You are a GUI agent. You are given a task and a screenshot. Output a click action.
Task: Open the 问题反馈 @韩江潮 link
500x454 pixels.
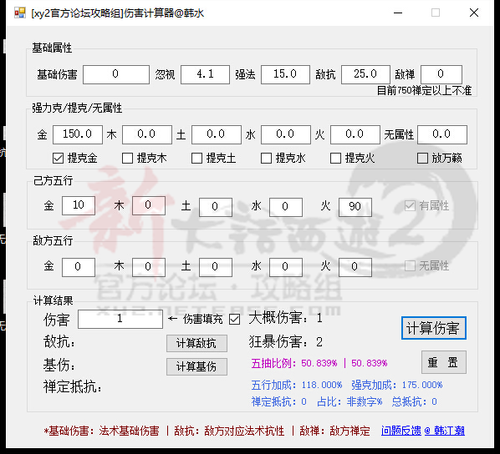pos(423,431)
